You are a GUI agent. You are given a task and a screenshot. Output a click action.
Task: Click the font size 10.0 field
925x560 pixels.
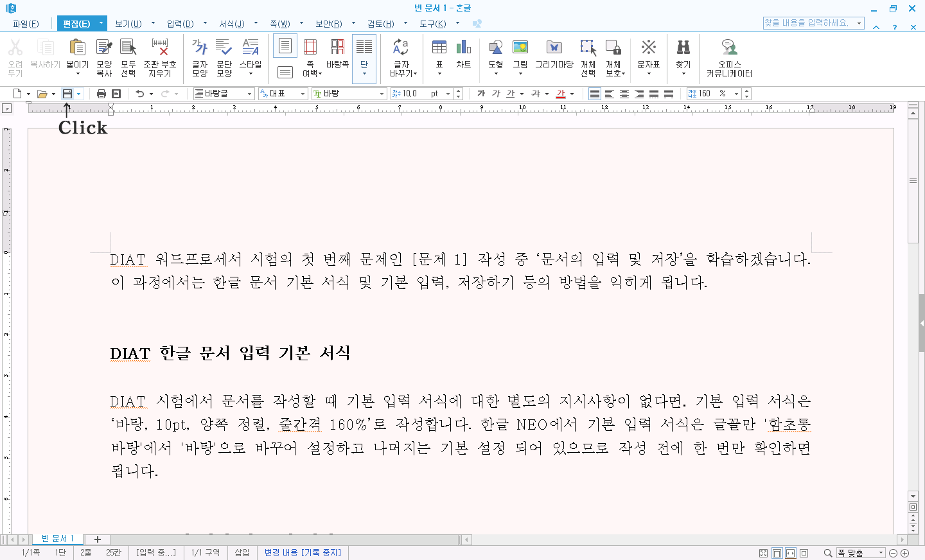pos(416,94)
